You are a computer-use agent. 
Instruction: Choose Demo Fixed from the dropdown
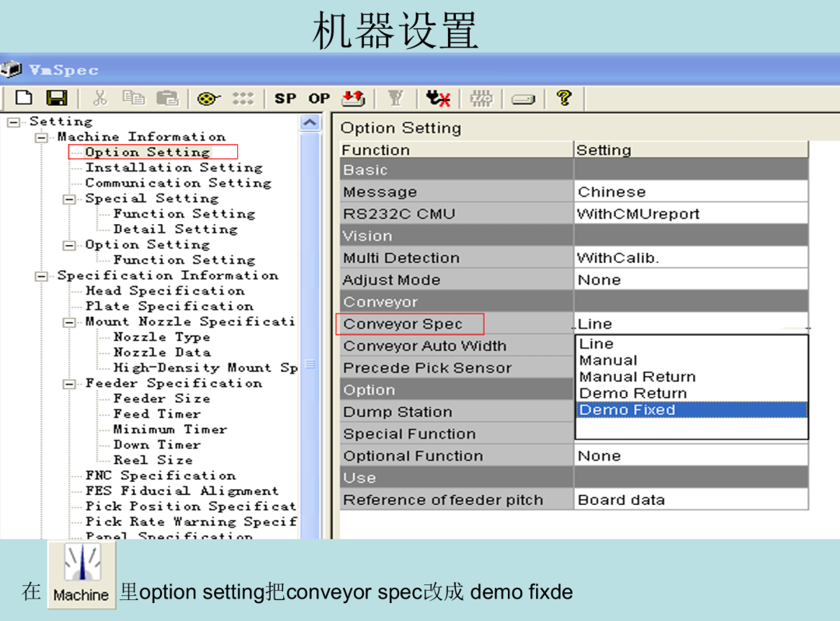click(x=691, y=410)
